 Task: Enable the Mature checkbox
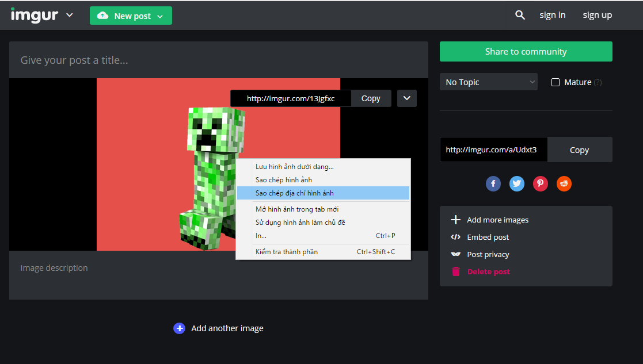click(556, 82)
